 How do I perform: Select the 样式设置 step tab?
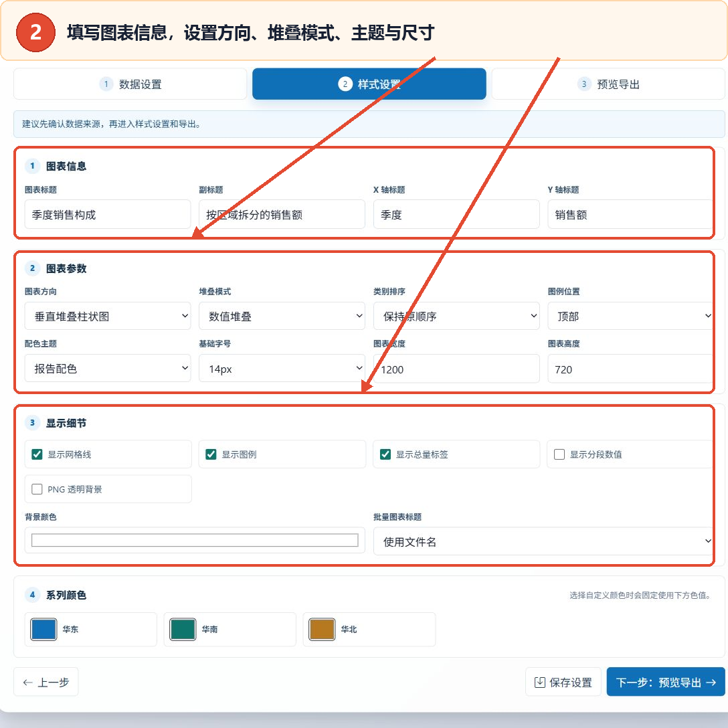369,84
